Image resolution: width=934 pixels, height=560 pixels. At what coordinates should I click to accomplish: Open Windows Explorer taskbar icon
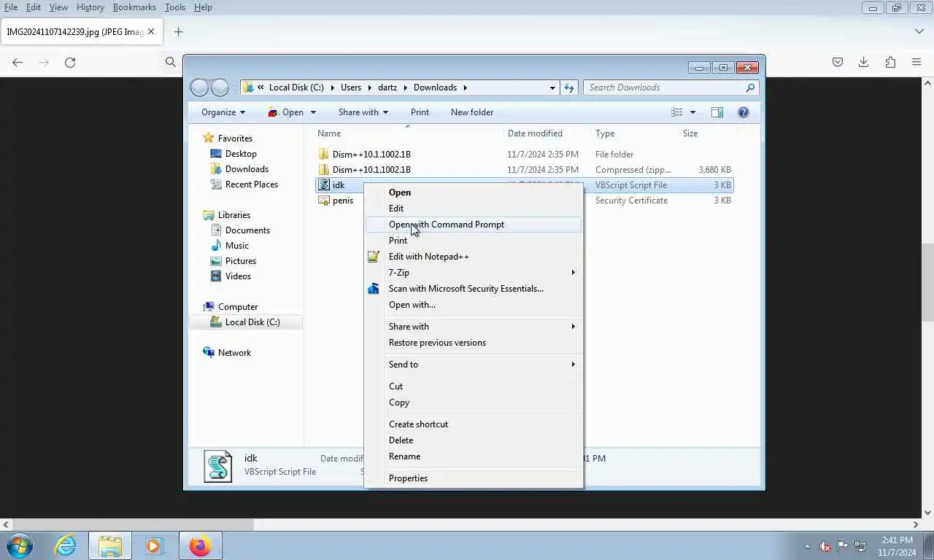point(110,545)
